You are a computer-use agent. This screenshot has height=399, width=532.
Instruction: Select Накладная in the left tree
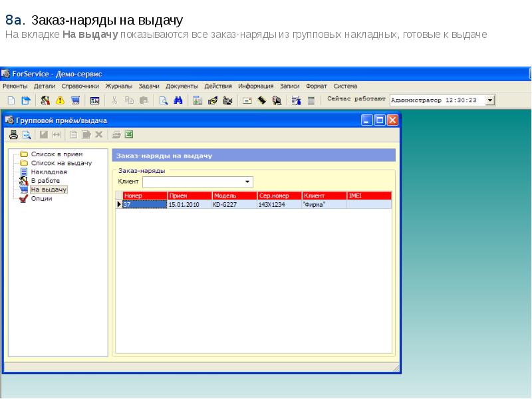click(x=49, y=172)
